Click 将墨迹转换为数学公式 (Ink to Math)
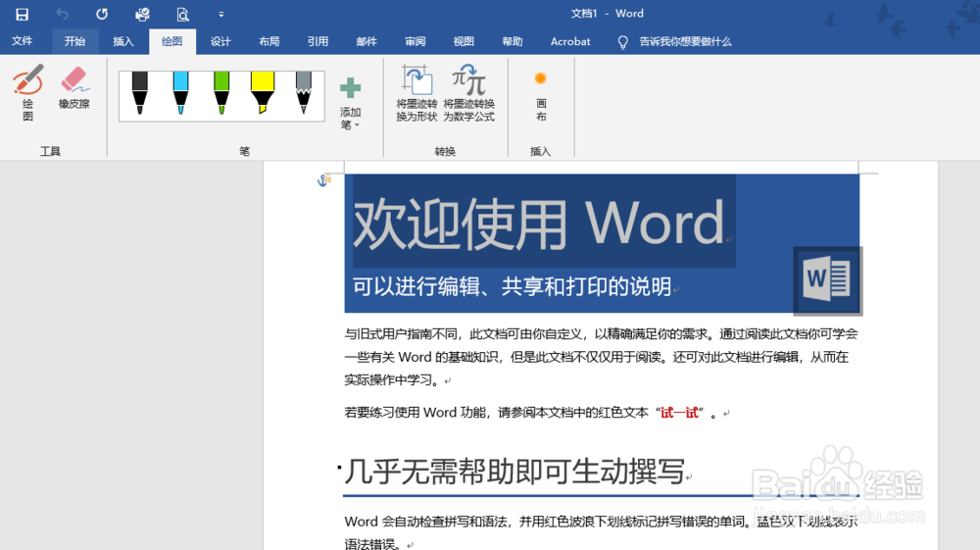Image resolution: width=980 pixels, height=550 pixels. tap(468, 93)
